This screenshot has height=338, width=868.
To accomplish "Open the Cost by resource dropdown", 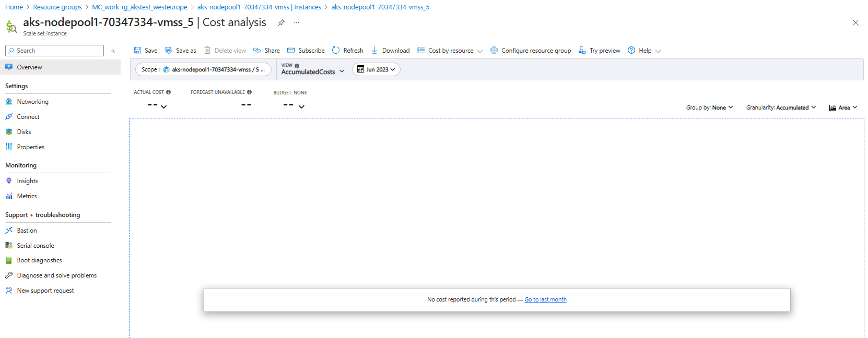I will 450,51.
